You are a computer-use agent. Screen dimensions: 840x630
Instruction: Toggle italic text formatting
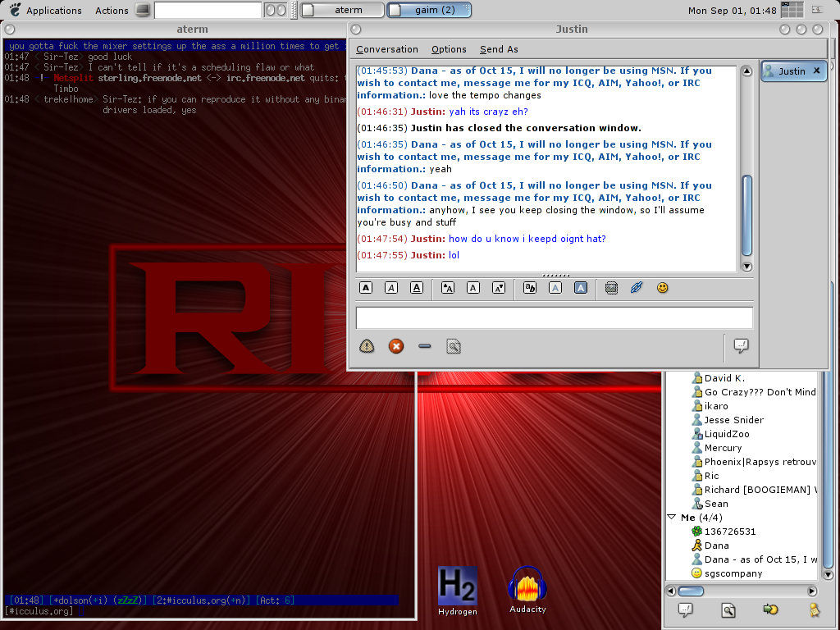pos(391,288)
